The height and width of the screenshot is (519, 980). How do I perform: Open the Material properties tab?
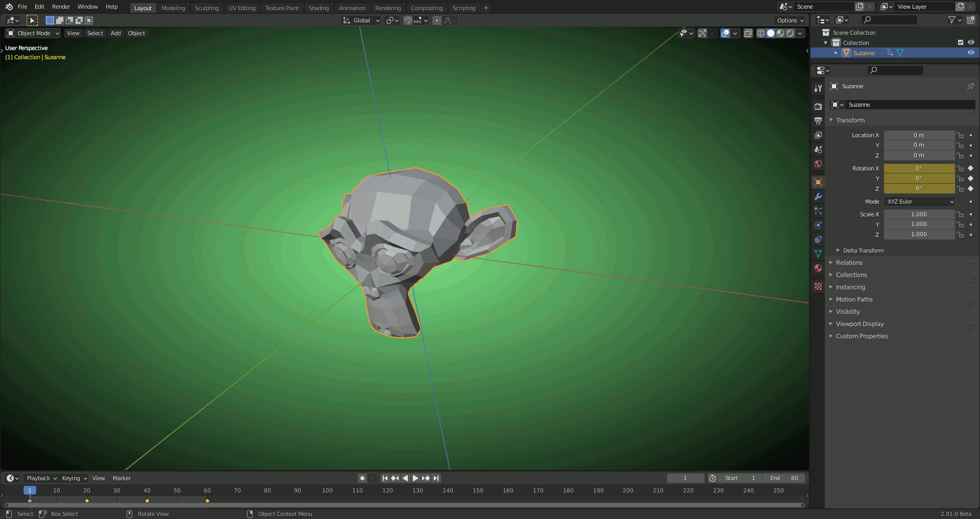tap(818, 268)
